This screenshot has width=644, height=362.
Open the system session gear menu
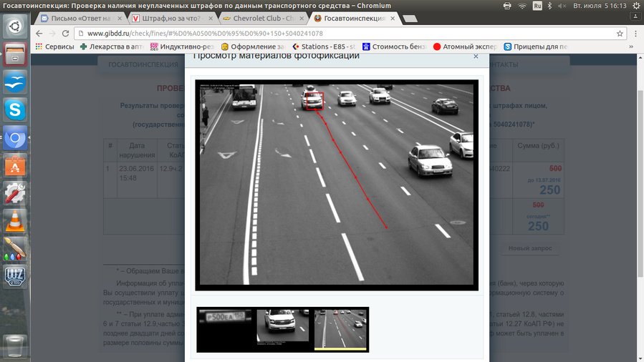[x=636, y=6]
